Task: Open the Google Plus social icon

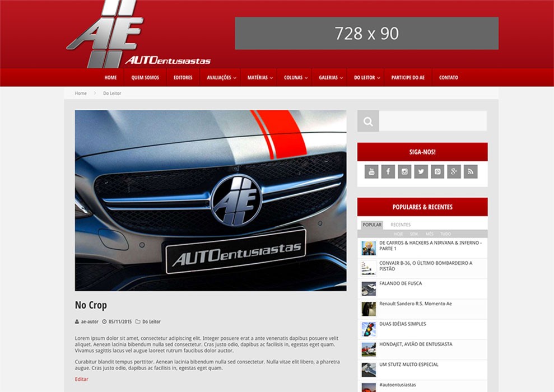Action: point(454,171)
